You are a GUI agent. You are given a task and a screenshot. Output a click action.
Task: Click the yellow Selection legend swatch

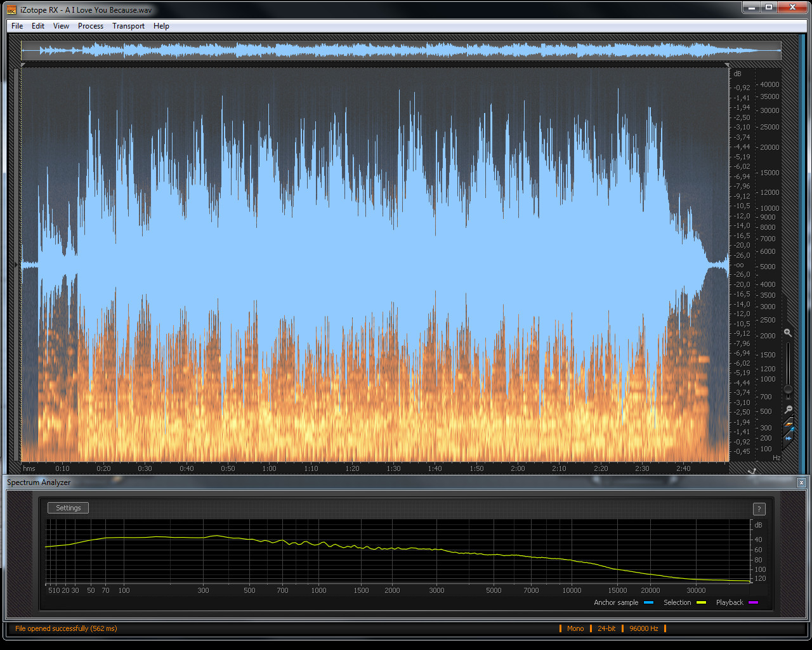(701, 602)
